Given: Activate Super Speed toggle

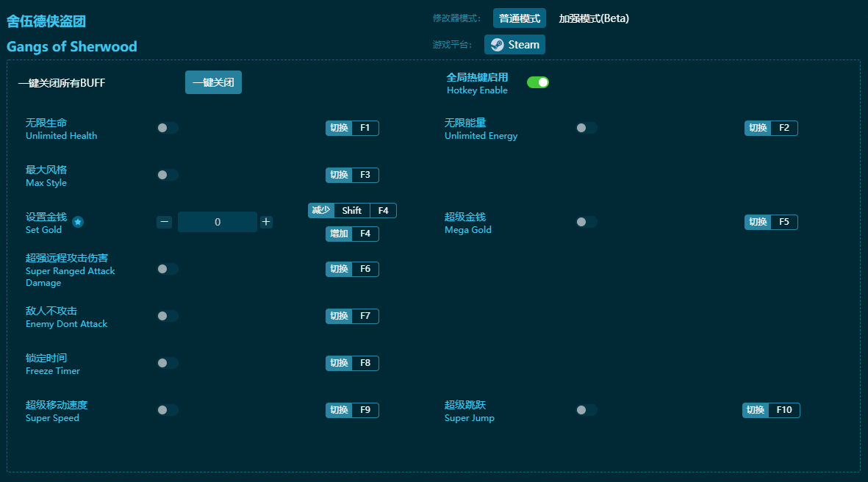Looking at the screenshot, I should (168, 410).
